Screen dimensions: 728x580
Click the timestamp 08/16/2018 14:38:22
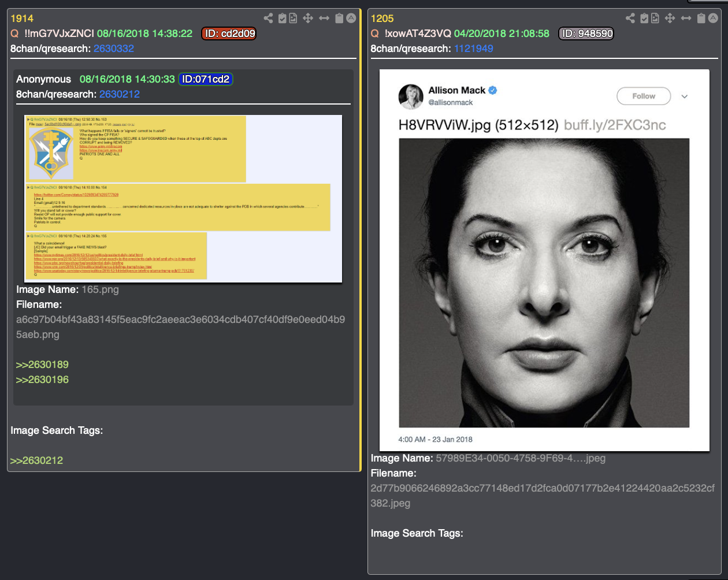[x=144, y=34]
